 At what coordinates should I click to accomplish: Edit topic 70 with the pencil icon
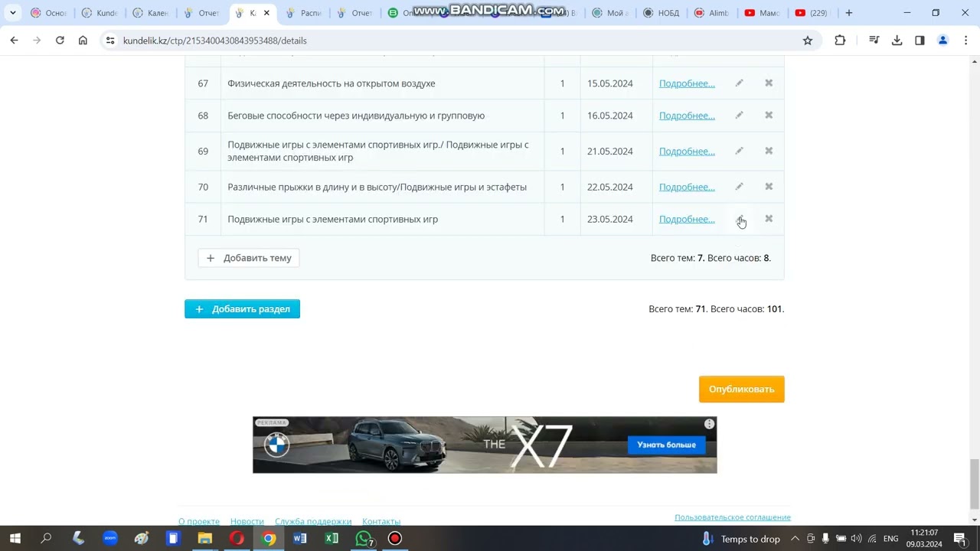tap(739, 186)
